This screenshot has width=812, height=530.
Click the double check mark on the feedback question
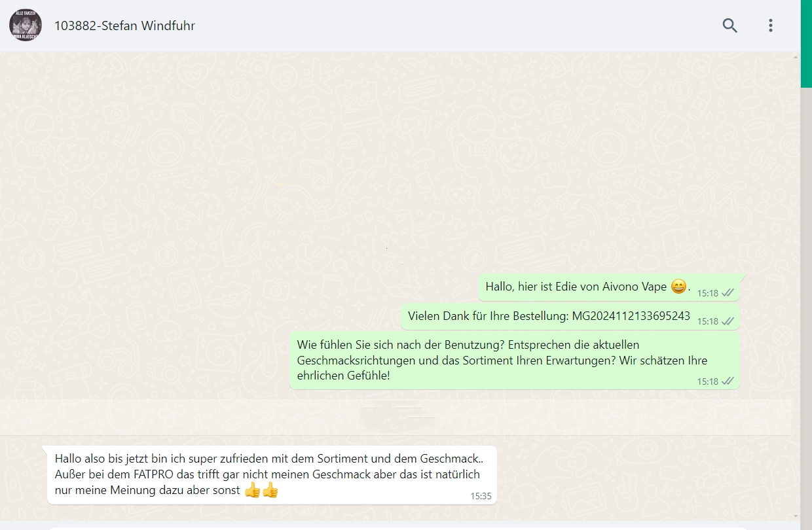pyautogui.click(x=728, y=381)
